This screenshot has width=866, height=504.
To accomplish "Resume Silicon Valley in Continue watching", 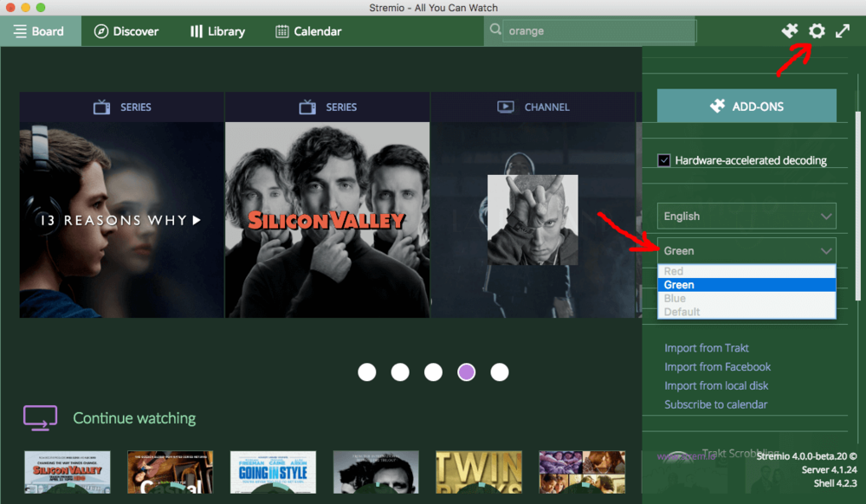I will tap(67, 472).
